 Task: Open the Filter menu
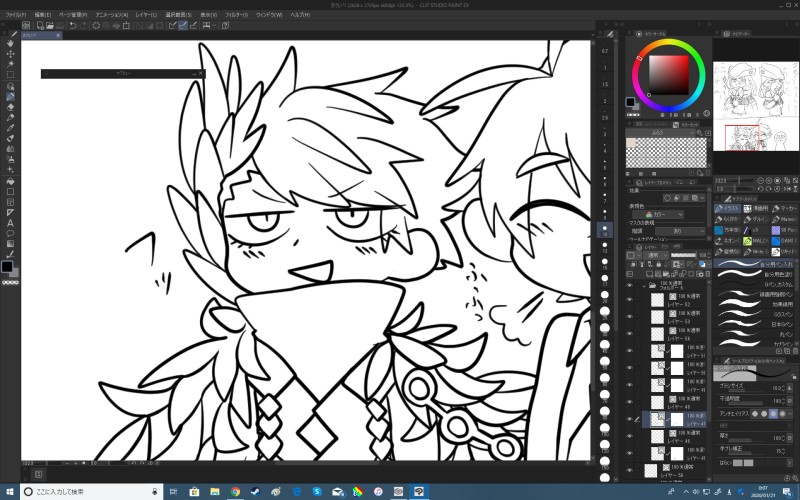[x=236, y=15]
